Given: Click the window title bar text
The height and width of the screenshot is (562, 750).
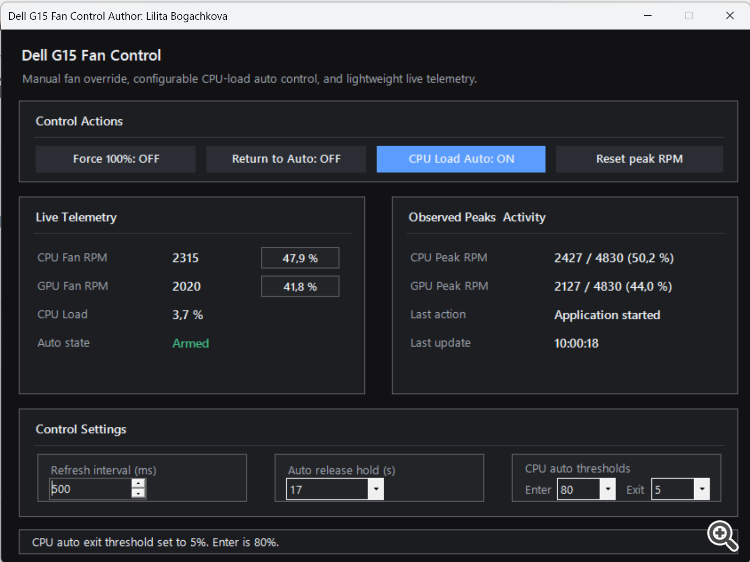Looking at the screenshot, I should click(118, 16).
